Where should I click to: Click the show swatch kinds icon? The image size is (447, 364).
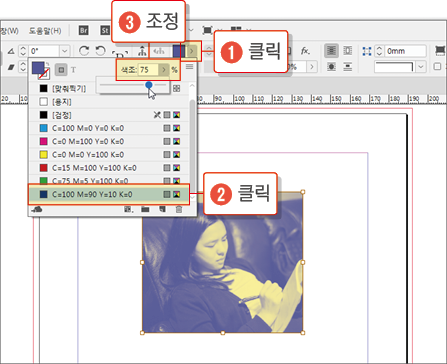(128, 209)
